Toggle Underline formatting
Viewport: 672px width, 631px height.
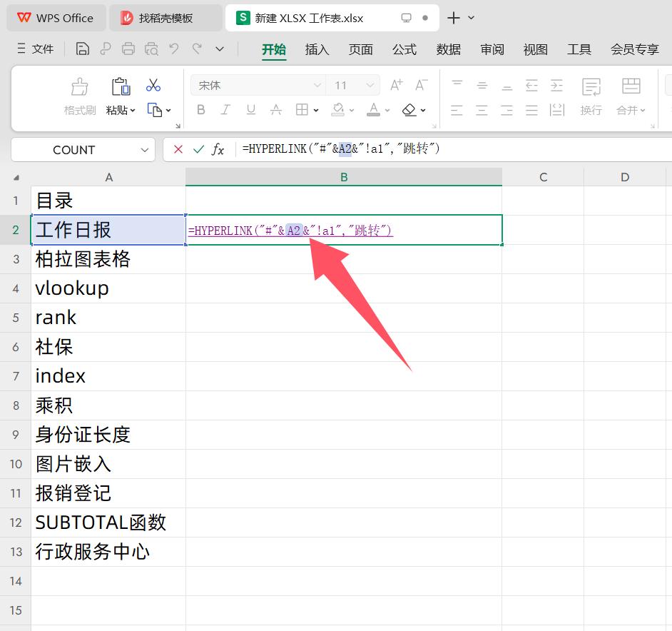[x=251, y=110]
